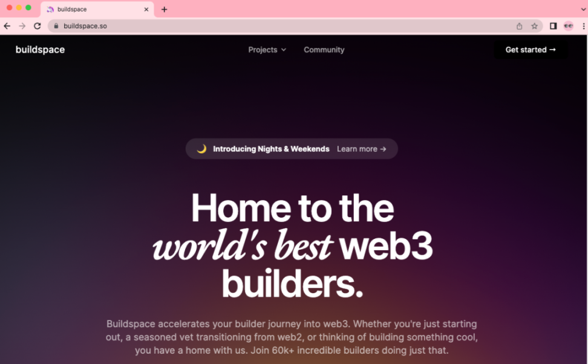Click the buildspace logo text
The width and height of the screenshot is (588, 364).
coord(40,50)
